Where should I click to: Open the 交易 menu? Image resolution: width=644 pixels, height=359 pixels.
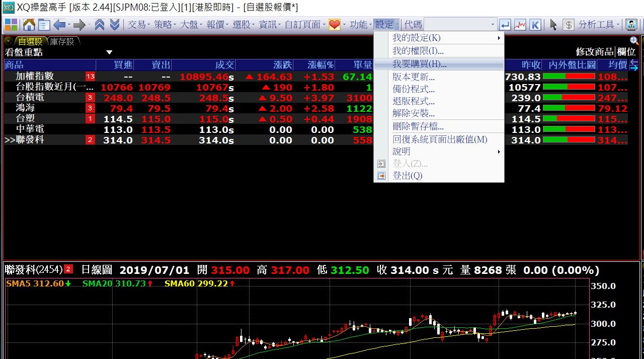(x=139, y=25)
